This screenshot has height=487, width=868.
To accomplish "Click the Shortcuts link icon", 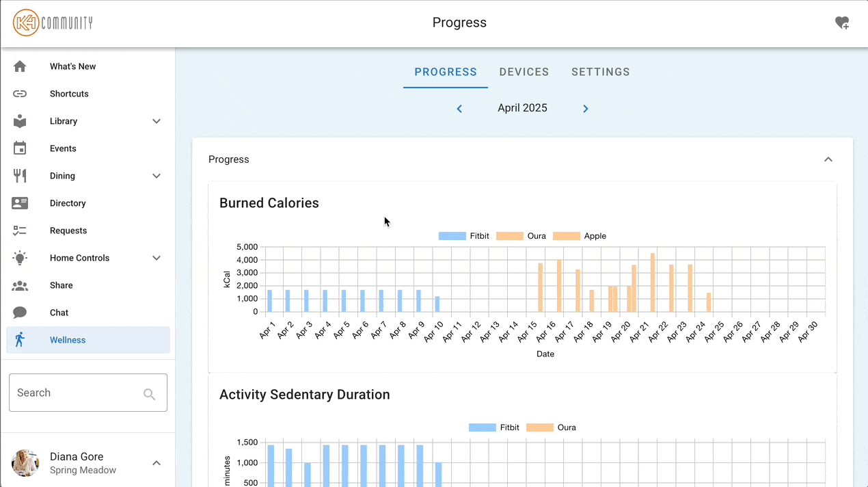I will tap(20, 94).
